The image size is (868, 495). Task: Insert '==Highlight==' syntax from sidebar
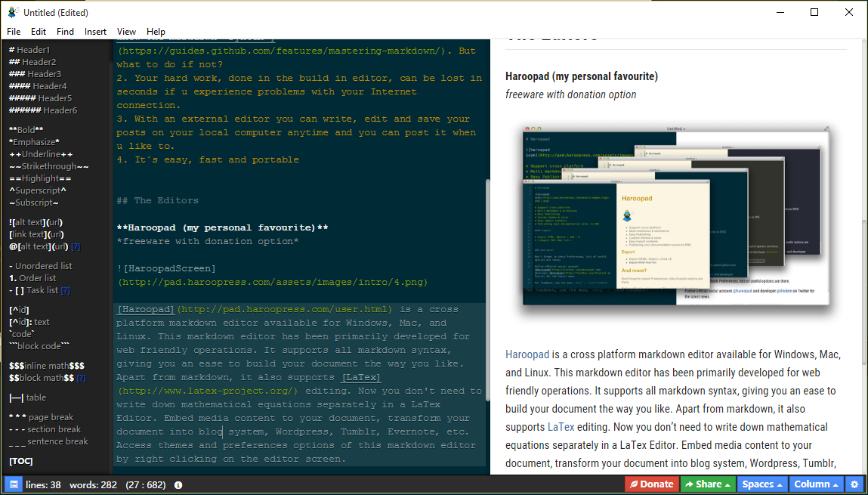(40, 179)
